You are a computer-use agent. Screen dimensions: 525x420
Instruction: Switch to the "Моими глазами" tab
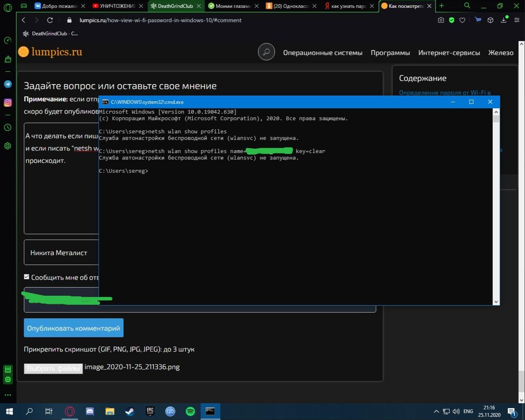[233, 6]
